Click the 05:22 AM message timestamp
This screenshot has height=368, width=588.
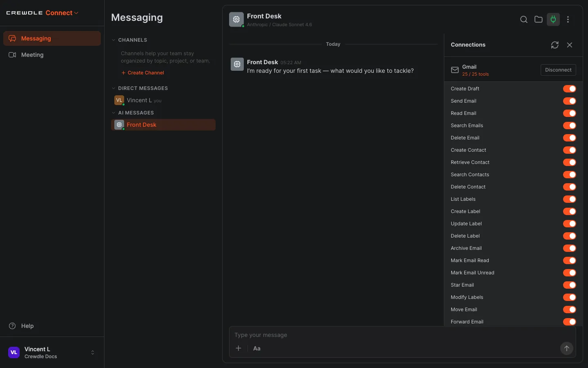[x=291, y=63]
